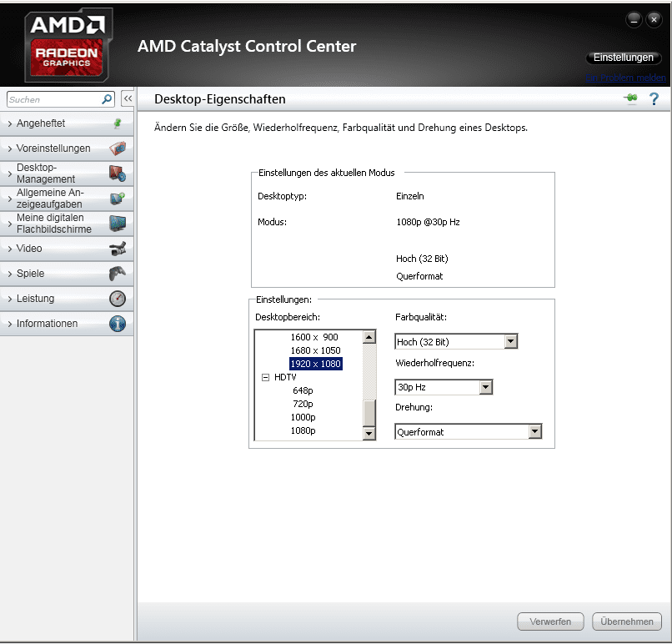672x644 pixels.
Task: Expand the Video section
Action: tap(10, 249)
